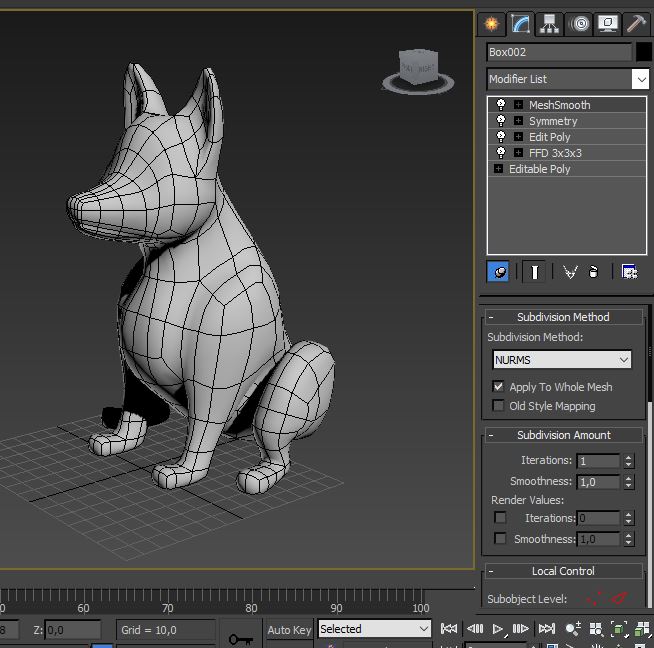Viewport: 654px width, 648px height.
Task: Expand the Editable Poly stack entry
Action: tap(498, 169)
